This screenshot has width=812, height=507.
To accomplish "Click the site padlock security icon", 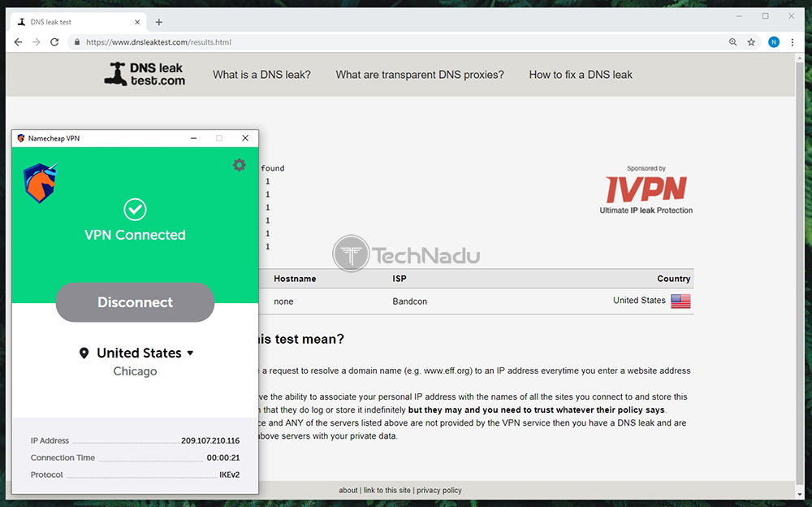I will click(77, 42).
